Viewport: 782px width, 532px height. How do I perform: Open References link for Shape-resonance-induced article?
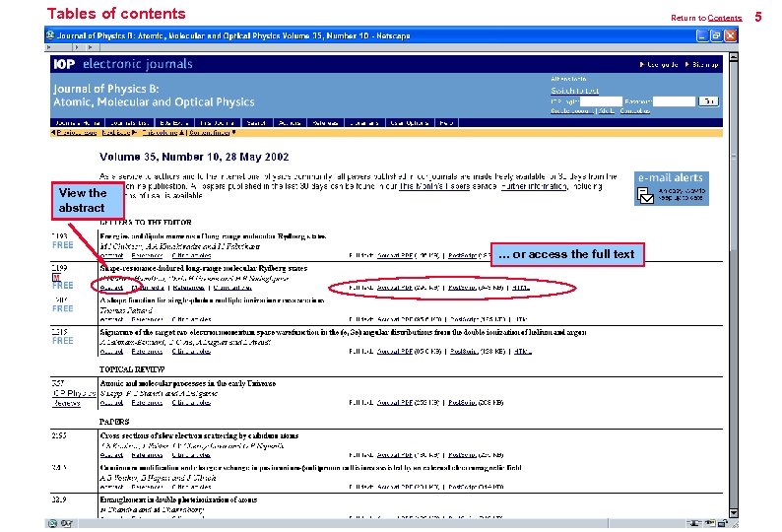189,288
